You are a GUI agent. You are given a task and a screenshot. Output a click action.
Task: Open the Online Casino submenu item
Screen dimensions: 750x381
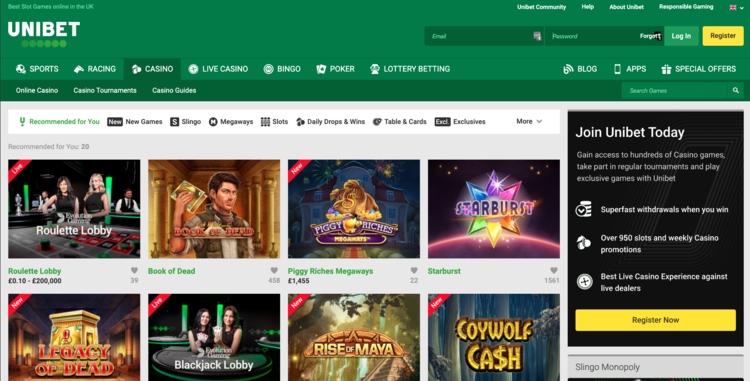(x=37, y=90)
